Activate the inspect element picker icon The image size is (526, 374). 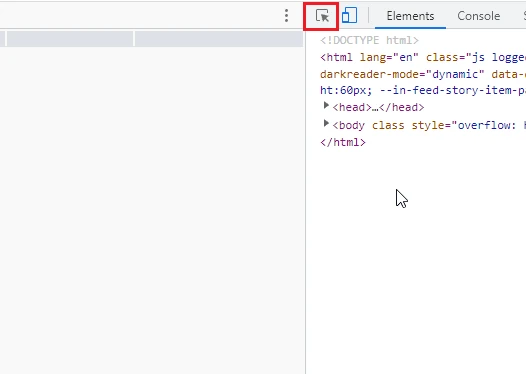322,16
